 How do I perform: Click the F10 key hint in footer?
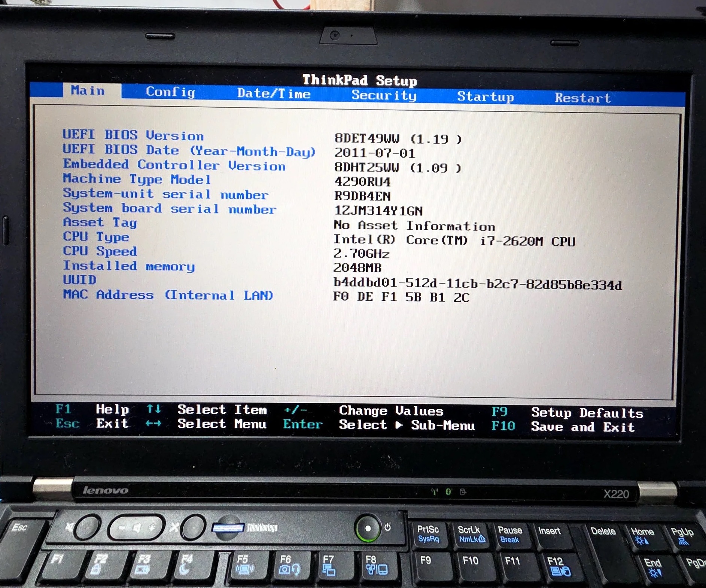point(503,426)
